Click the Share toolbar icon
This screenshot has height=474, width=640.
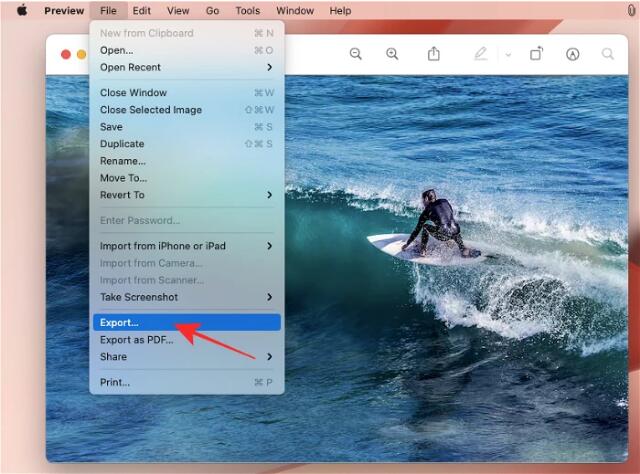coord(434,54)
